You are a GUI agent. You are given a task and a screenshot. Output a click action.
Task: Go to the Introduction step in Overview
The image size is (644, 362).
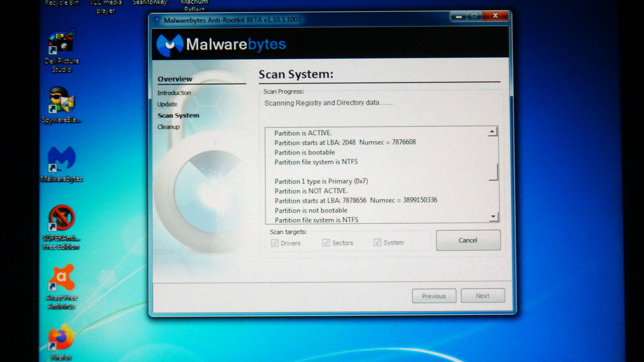tap(174, 93)
